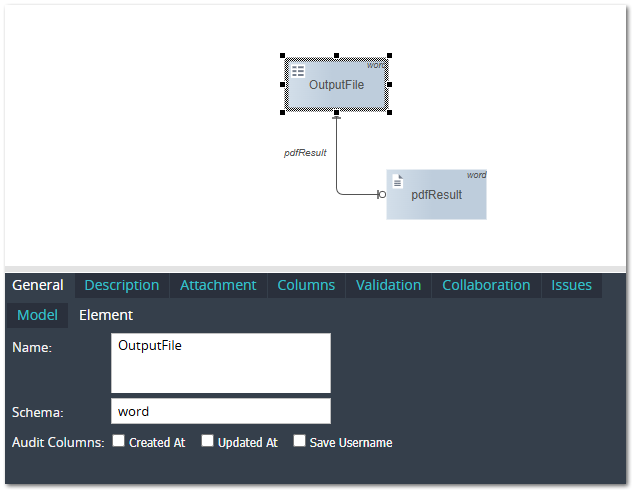This screenshot has height=493, width=635.
Task: Click the word schema label on pdfResult node
Action: [x=476, y=175]
